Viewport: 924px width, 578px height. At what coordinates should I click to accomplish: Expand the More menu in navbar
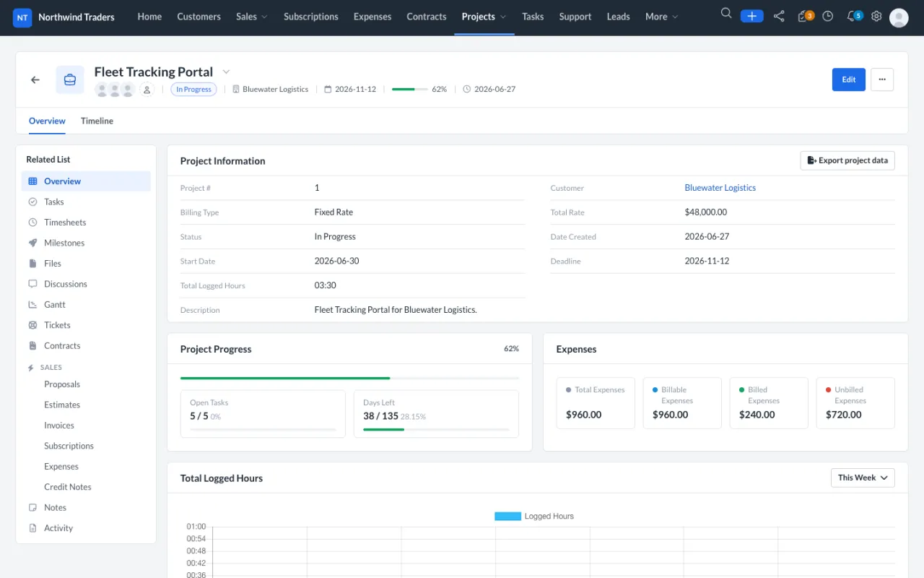point(661,17)
